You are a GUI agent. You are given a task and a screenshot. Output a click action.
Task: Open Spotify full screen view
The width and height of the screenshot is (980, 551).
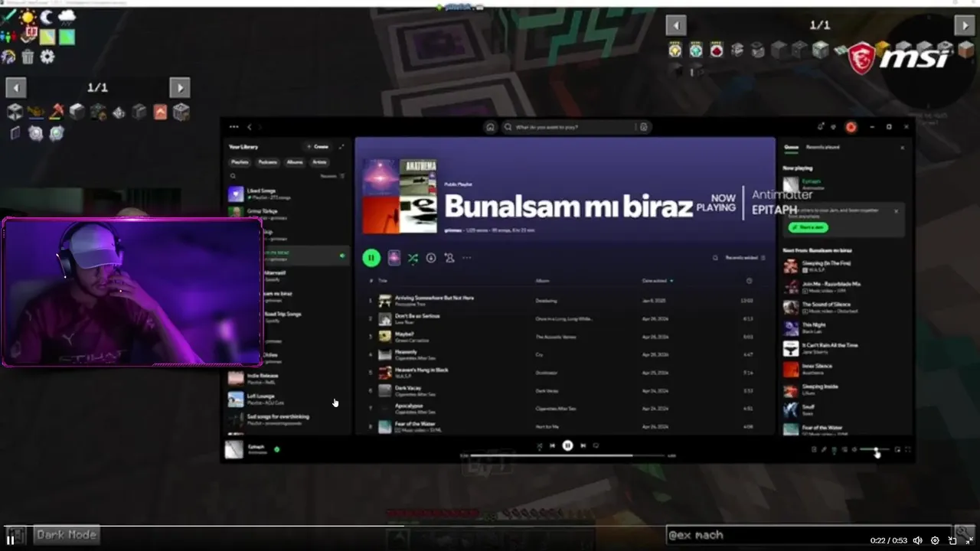[908, 450]
